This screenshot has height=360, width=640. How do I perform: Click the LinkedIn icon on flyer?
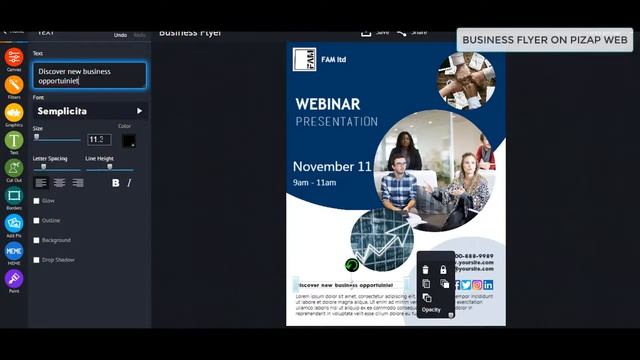pos(488,285)
